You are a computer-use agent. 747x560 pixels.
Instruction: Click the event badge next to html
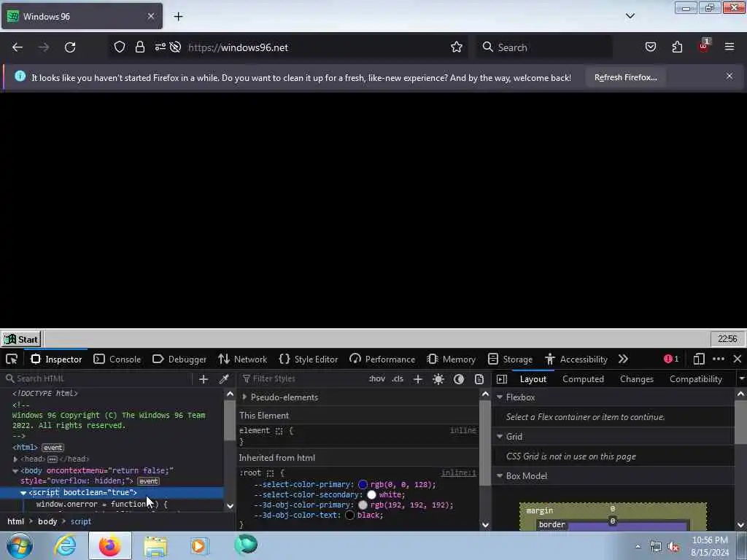(x=53, y=448)
